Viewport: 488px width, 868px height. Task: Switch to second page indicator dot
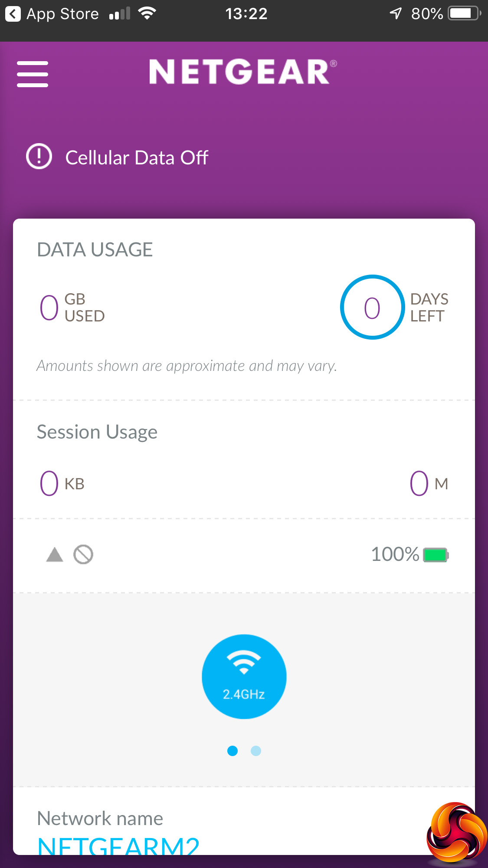coord(256,751)
